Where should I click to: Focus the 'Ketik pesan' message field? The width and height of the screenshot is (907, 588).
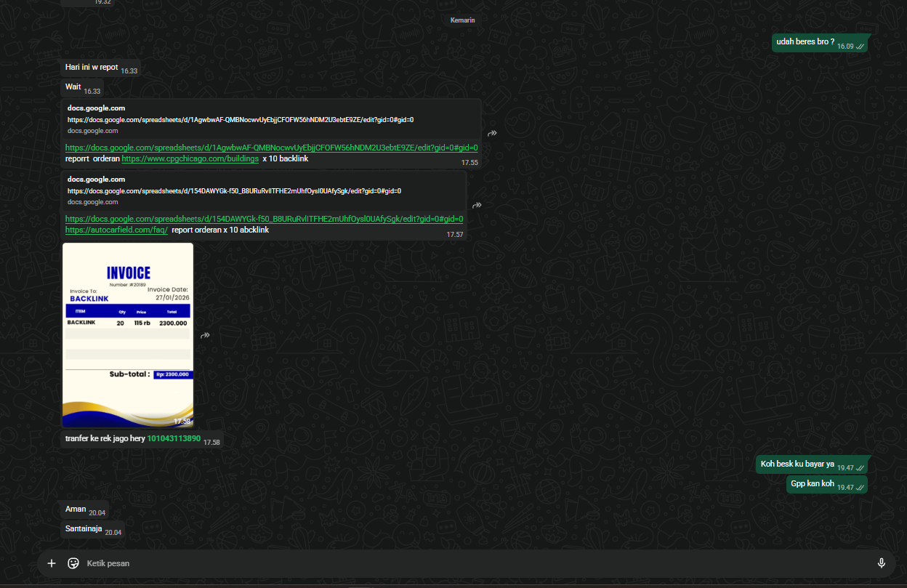coord(436,563)
